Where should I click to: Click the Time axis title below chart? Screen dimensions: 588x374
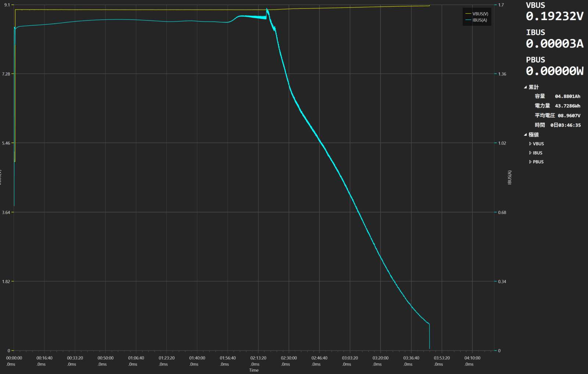254,370
